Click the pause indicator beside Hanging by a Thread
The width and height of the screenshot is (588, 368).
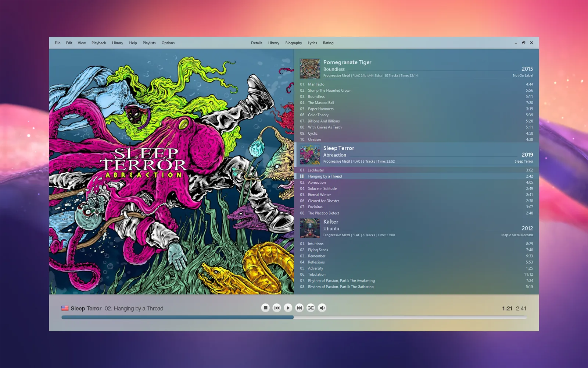[302, 176]
